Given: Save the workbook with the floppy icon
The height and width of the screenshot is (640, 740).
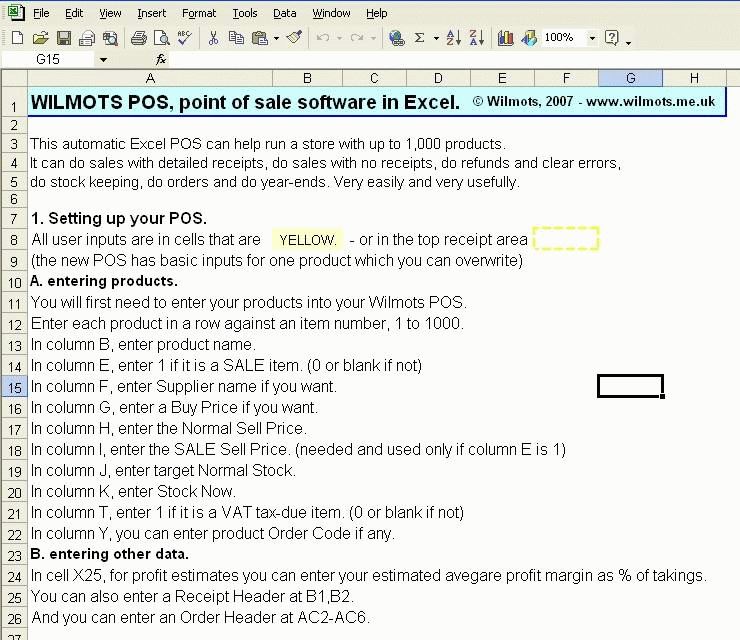Looking at the screenshot, I should coord(64,37).
